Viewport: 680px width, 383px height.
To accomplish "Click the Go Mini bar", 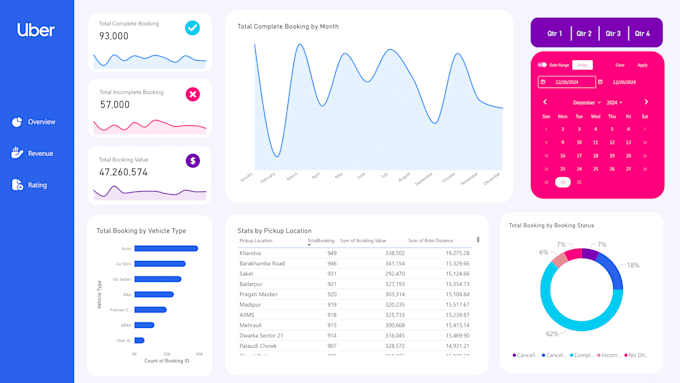I will point(160,264).
